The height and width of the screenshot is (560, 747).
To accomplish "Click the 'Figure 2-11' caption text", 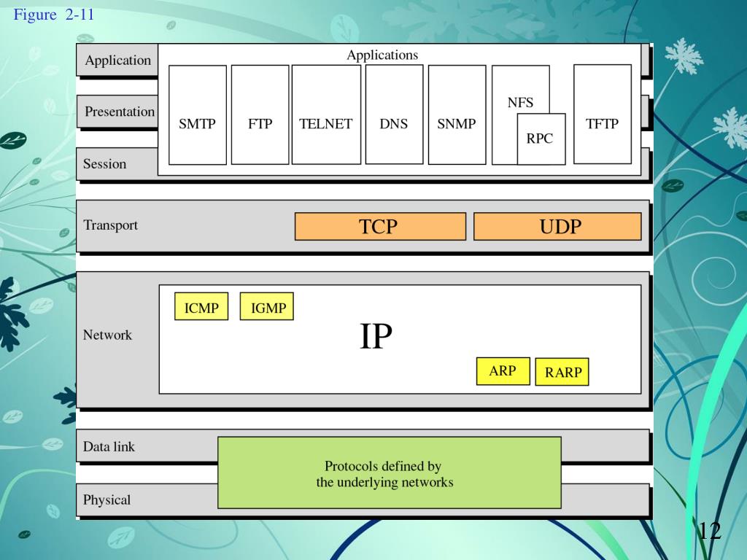I will click(x=53, y=15).
